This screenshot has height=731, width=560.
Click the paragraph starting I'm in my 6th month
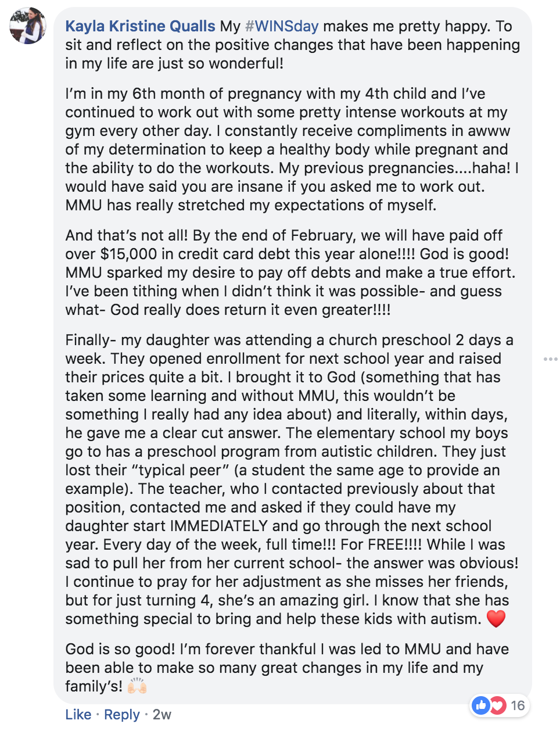292,149
